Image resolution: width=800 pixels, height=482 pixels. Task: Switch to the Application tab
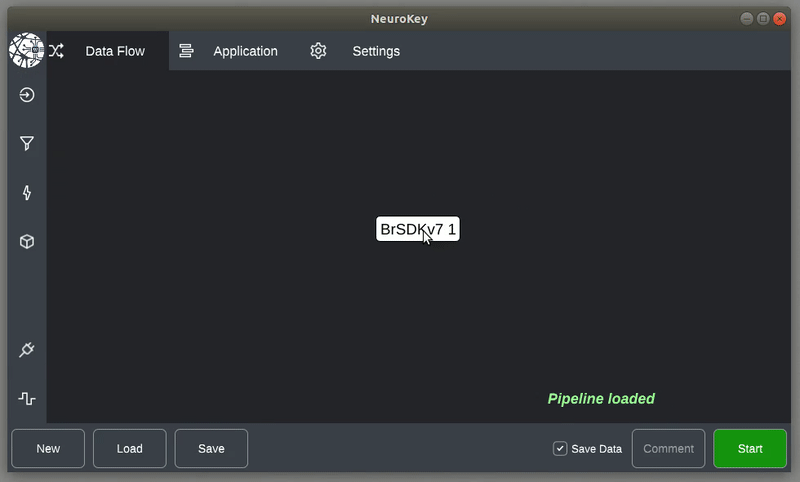point(245,51)
